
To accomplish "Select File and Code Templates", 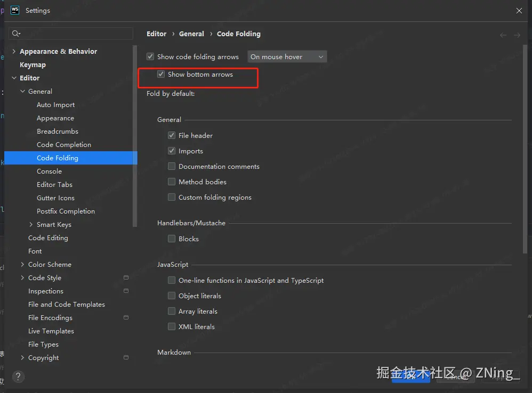I will (67, 304).
